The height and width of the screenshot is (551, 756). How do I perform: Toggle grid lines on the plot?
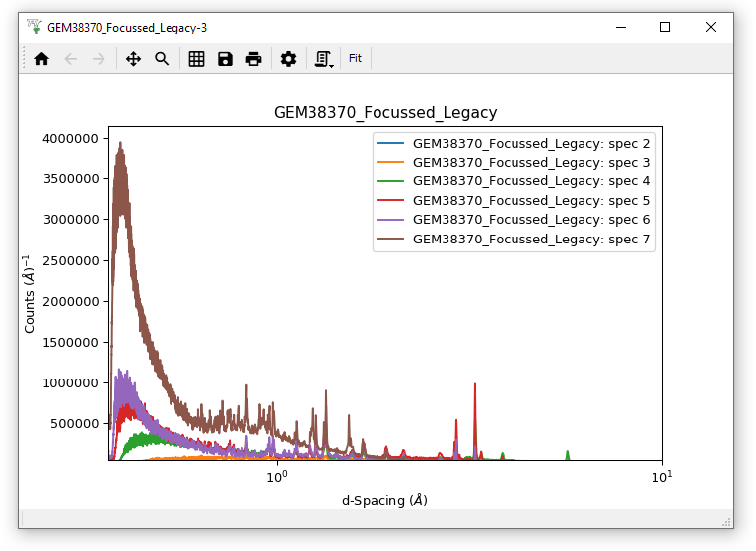click(196, 59)
